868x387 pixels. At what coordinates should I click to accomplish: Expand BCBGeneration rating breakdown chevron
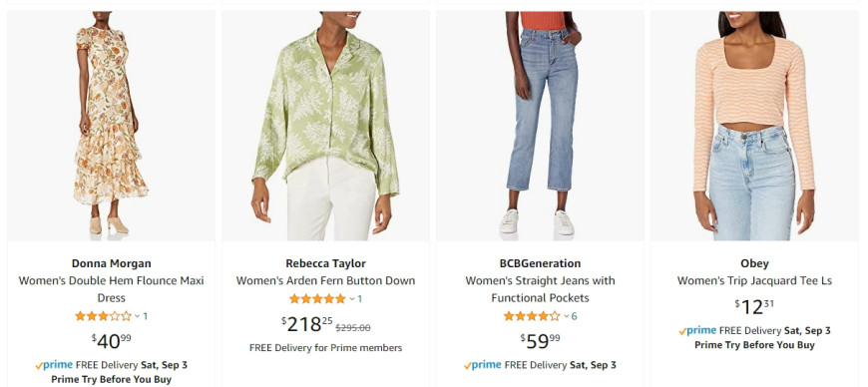[x=566, y=317]
